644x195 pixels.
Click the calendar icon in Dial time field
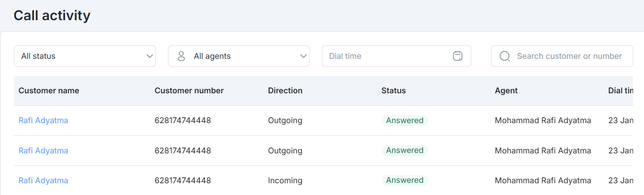[457, 56]
